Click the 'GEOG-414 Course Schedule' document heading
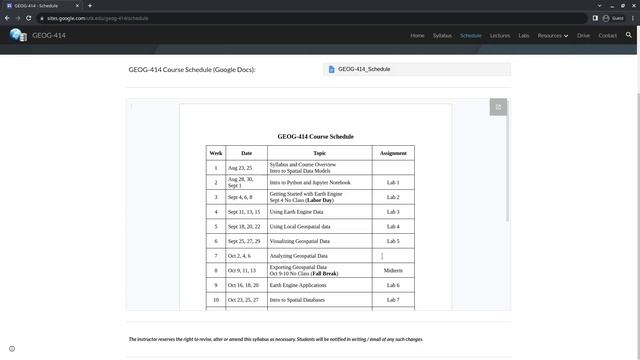 [x=316, y=137]
